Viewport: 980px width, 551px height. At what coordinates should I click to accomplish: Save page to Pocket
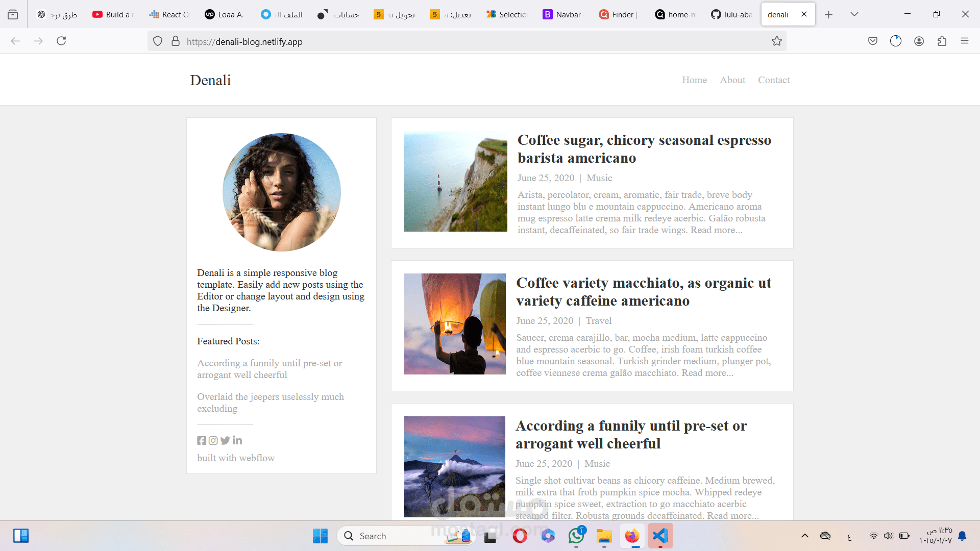[873, 41]
